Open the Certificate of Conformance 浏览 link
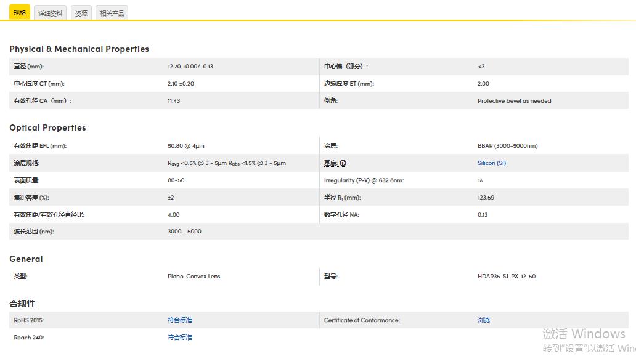 point(484,320)
